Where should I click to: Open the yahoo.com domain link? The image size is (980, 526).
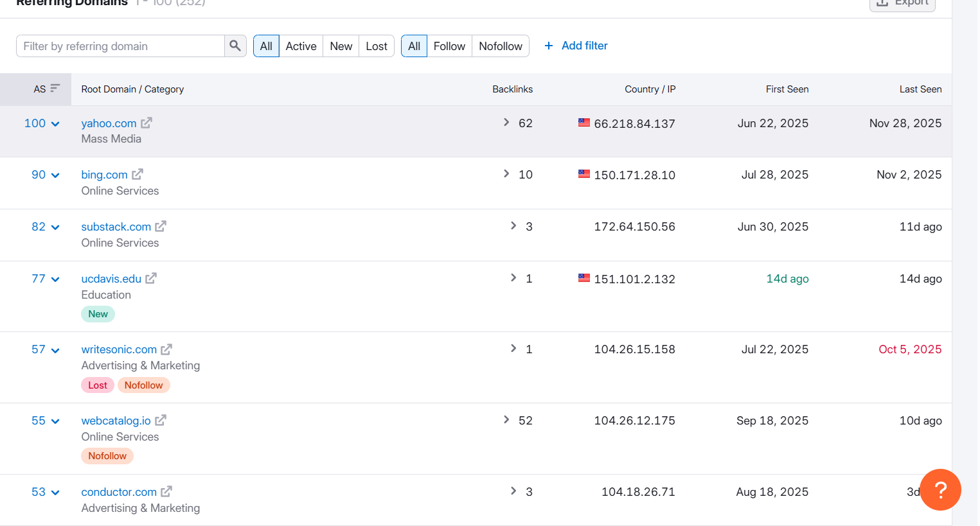point(109,123)
